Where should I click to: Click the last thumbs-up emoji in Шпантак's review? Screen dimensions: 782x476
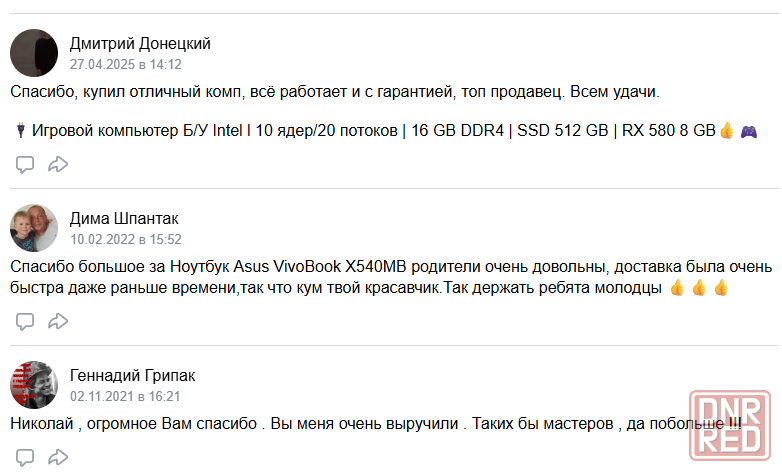click(x=721, y=288)
